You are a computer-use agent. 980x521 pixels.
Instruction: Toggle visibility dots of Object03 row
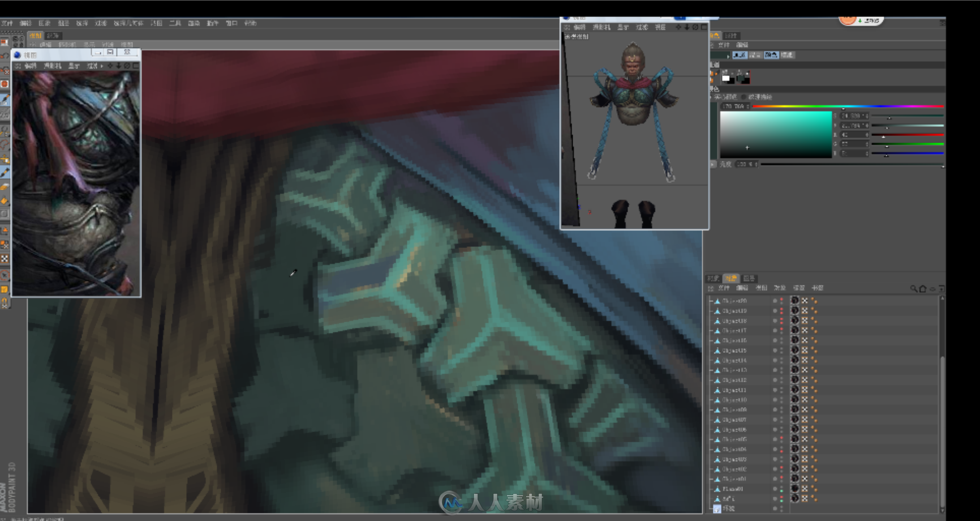pos(782,459)
